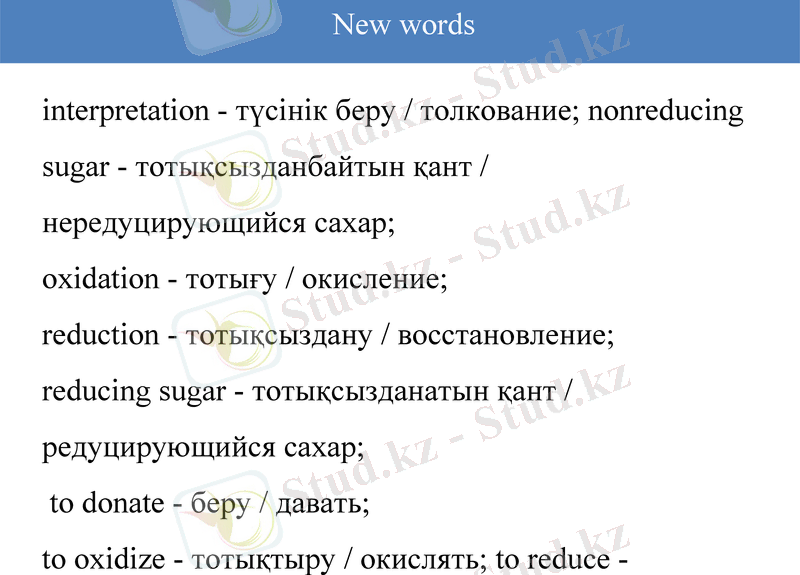Image resolution: width=800 pixels, height=575 pixels.
Task: Click the Kazakh word 'тотықсыздану'
Action: (x=279, y=337)
